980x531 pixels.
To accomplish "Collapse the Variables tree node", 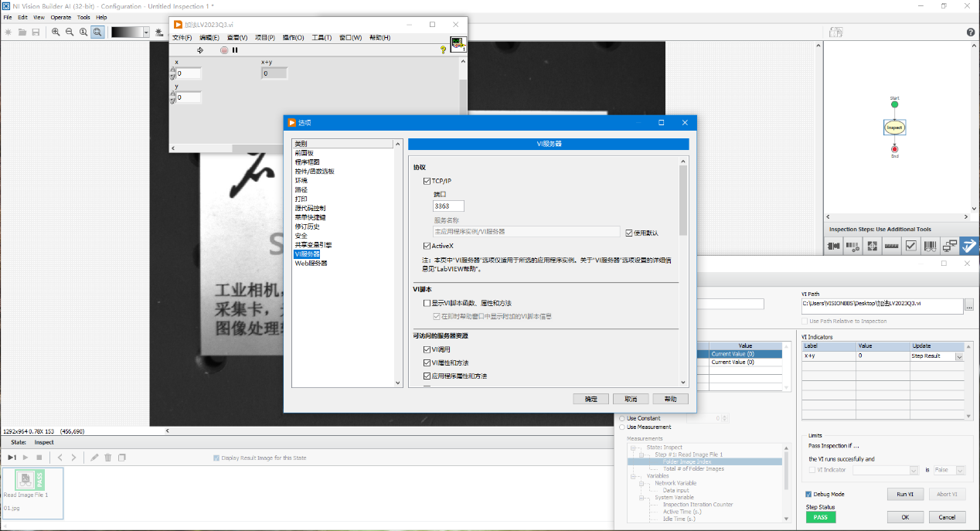I will coord(633,476).
